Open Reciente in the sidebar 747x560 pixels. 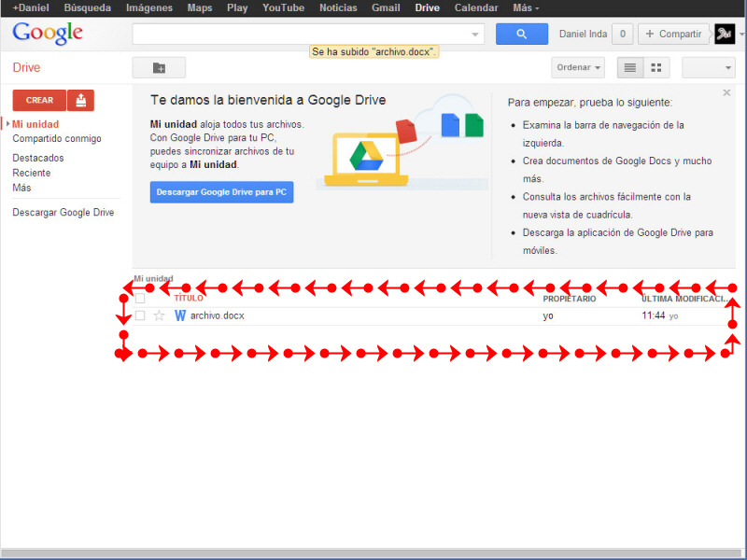click(32, 173)
